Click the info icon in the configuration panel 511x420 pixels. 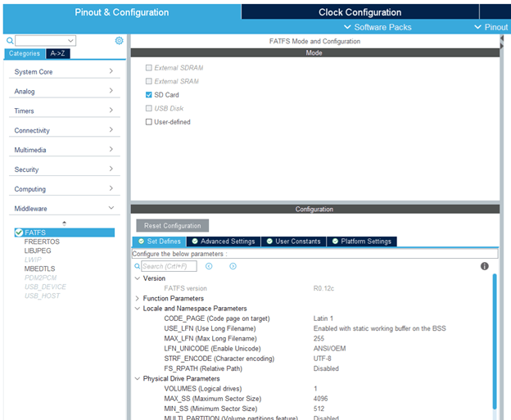click(x=484, y=266)
